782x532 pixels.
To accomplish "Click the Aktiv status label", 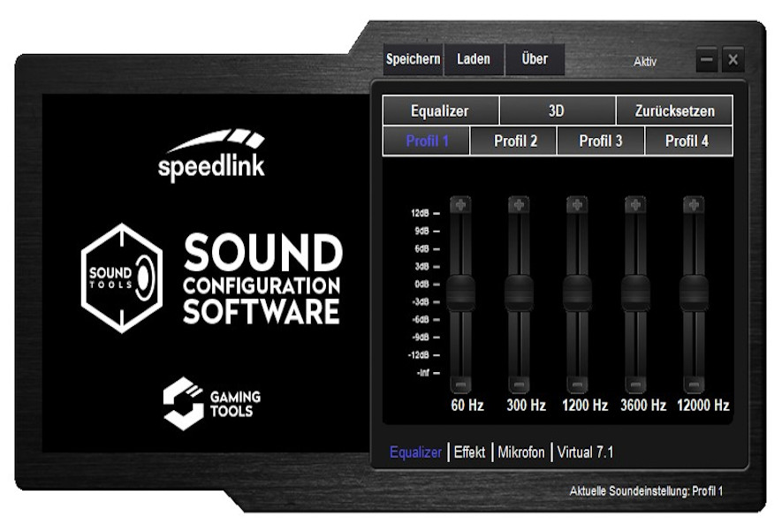I will [645, 62].
